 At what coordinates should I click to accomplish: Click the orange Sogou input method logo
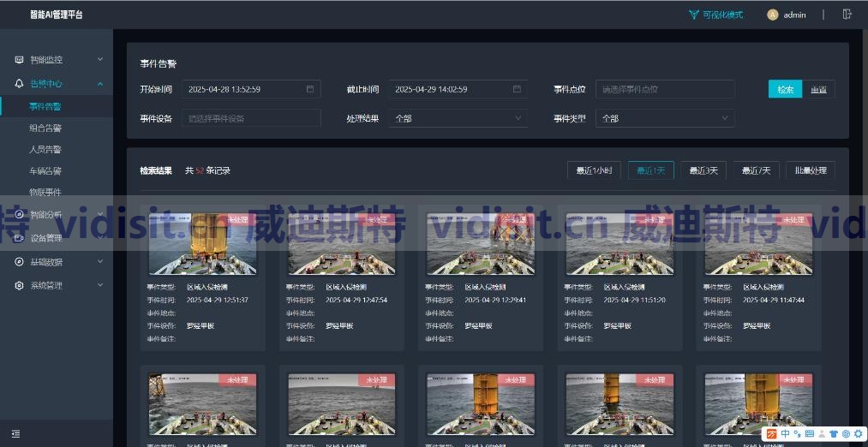(x=771, y=433)
